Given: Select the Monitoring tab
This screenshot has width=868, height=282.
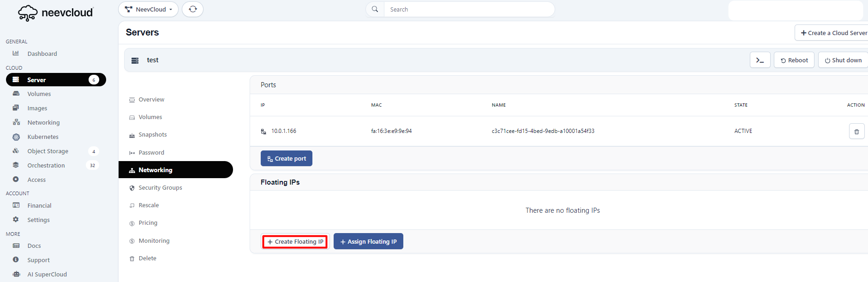Looking at the screenshot, I should click(x=154, y=241).
